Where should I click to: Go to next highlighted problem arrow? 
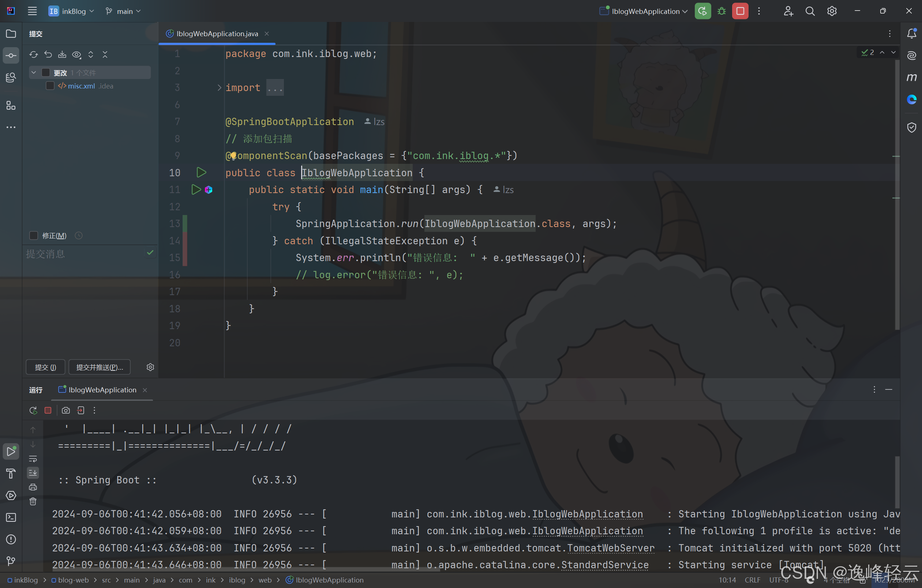(893, 52)
